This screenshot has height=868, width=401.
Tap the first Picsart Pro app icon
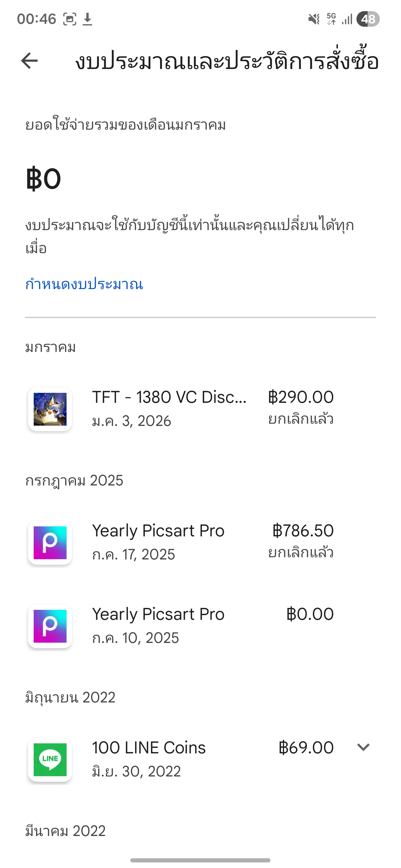pos(50,542)
